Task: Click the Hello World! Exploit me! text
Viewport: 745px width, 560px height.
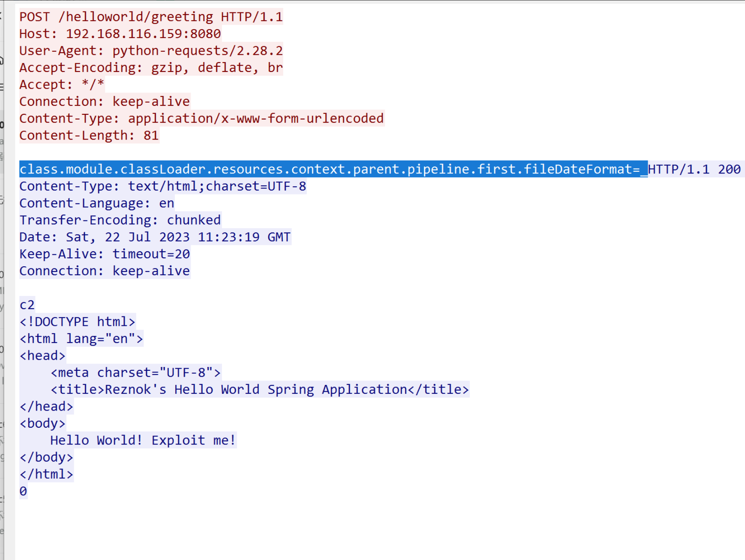Action: click(x=143, y=440)
